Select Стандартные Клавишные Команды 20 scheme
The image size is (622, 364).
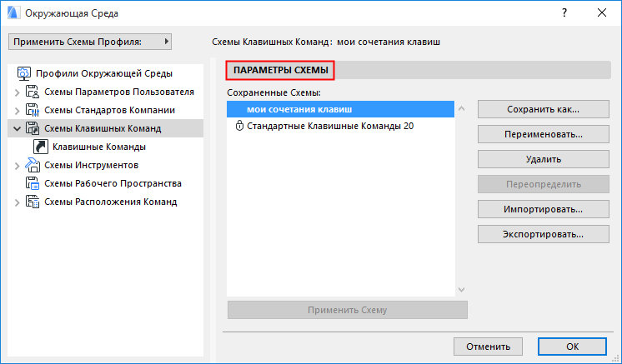pyautogui.click(x=331, y=127)
